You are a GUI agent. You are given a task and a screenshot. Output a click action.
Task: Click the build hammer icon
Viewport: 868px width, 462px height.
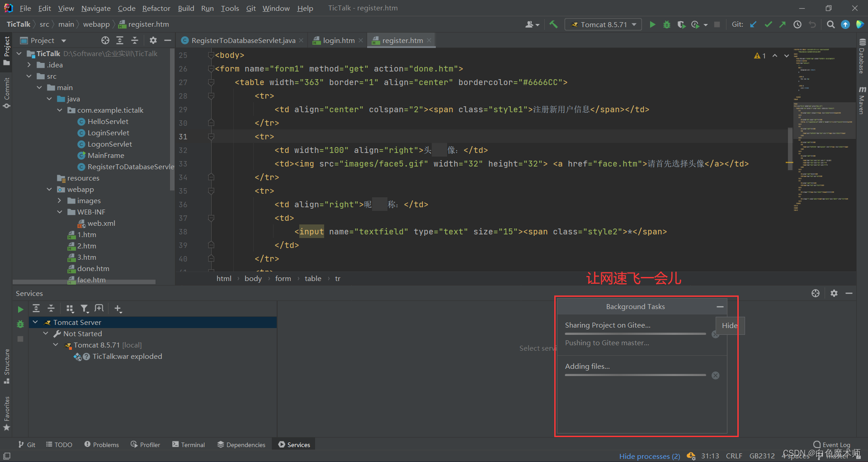[553, 24]
